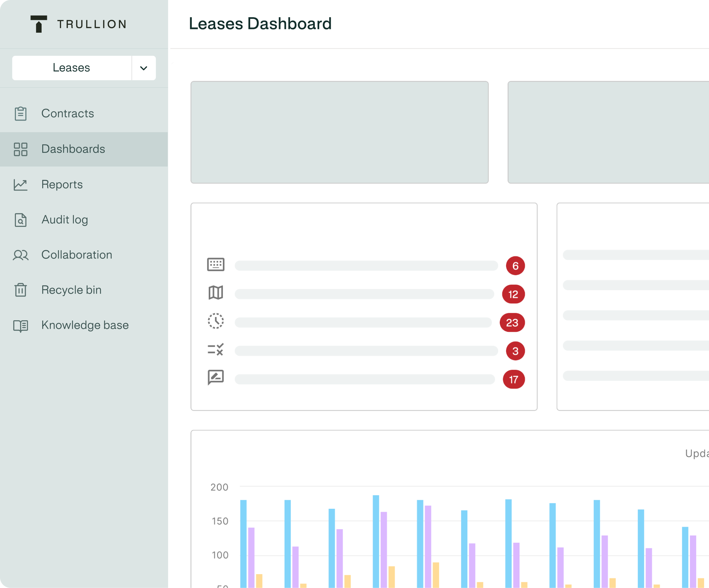This screenshot has width=709, height=588.
Task: Click the Contracts clipboard icon
Action: tap(20, 114)
